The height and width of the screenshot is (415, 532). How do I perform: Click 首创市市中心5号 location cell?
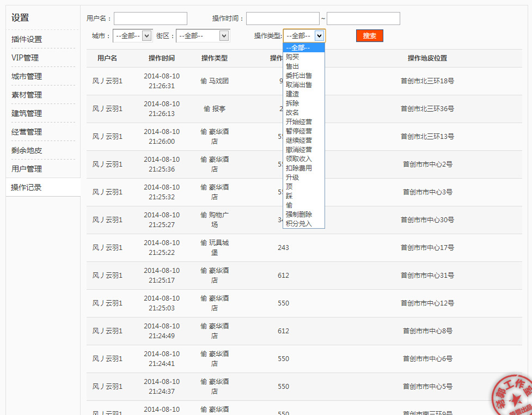(x=427, y=387)
